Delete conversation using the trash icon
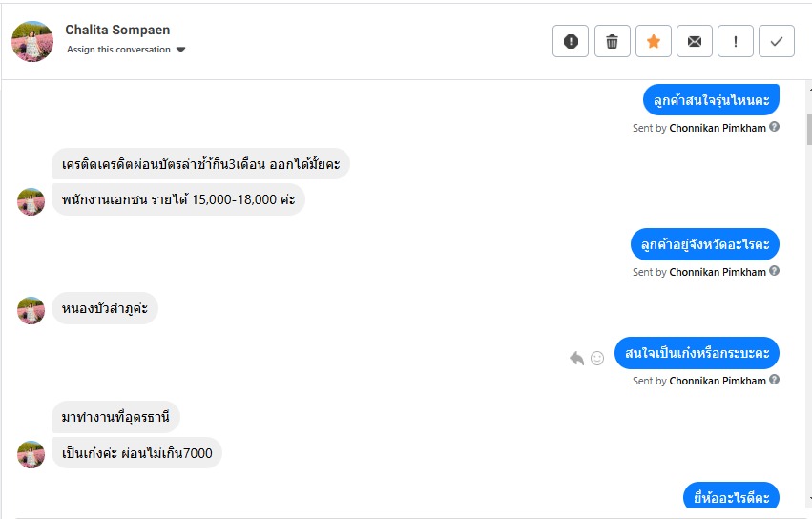 [612, 41]
